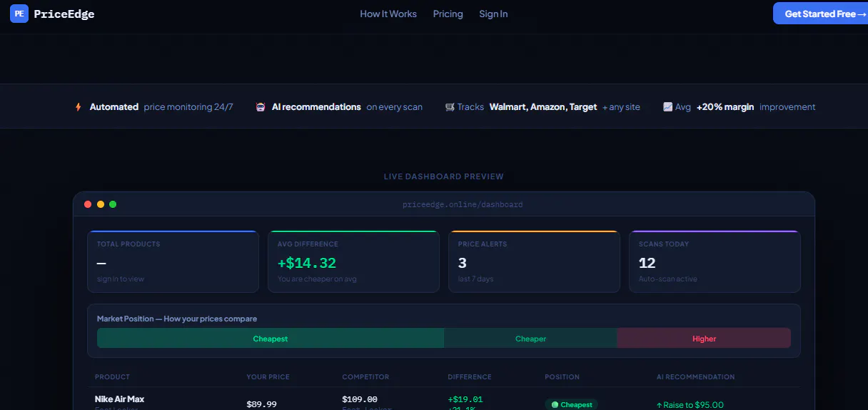
Task: Click the Price Alerts count 3
Action: coord(463,264)
